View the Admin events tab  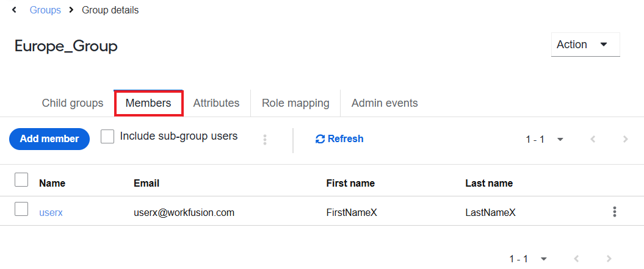click(385, 102)
